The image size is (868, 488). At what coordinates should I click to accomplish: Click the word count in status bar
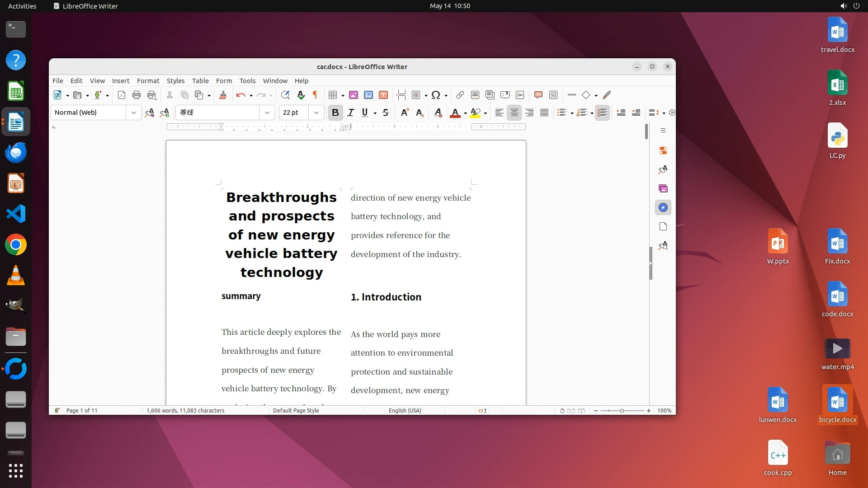(x=185, y=410)
